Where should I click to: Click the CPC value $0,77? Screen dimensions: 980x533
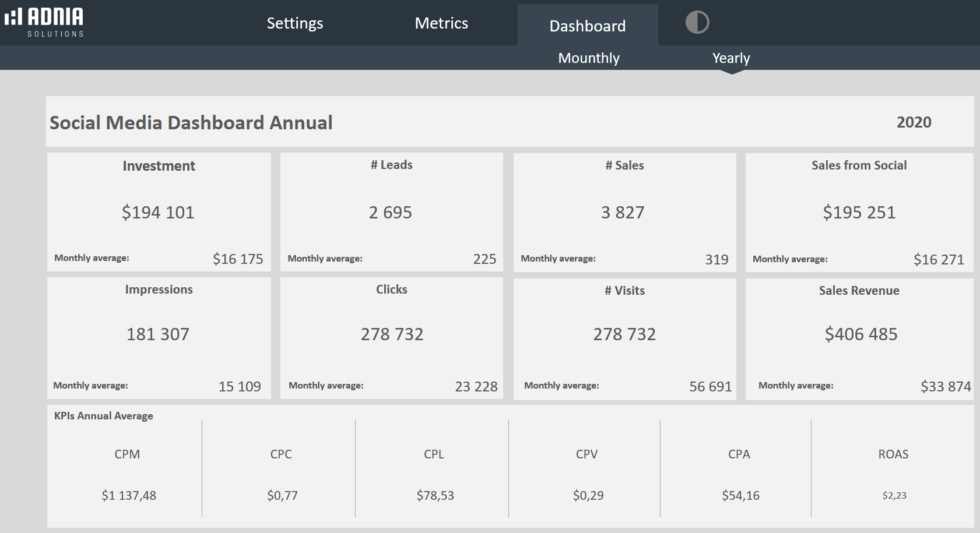click(282, 496)
